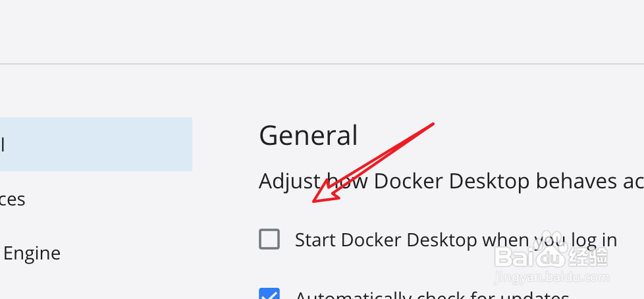Viewport: 644px width, 299px height.
Task: Open the Resources section in sidebar
Action: [x=13, y=199]
